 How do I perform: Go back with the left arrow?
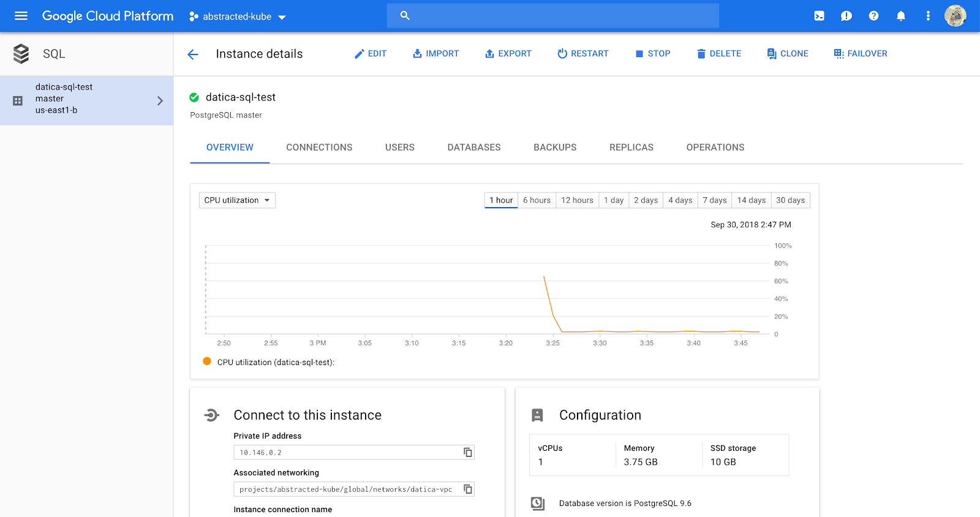[x=193, y=55]
